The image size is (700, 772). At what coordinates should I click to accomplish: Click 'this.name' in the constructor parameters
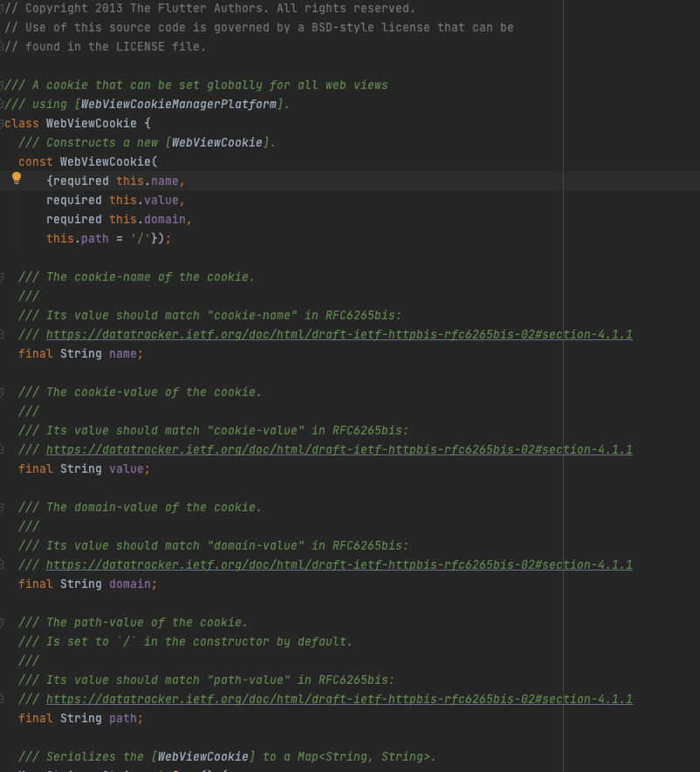pyautogui.click(x=148, y=181)
